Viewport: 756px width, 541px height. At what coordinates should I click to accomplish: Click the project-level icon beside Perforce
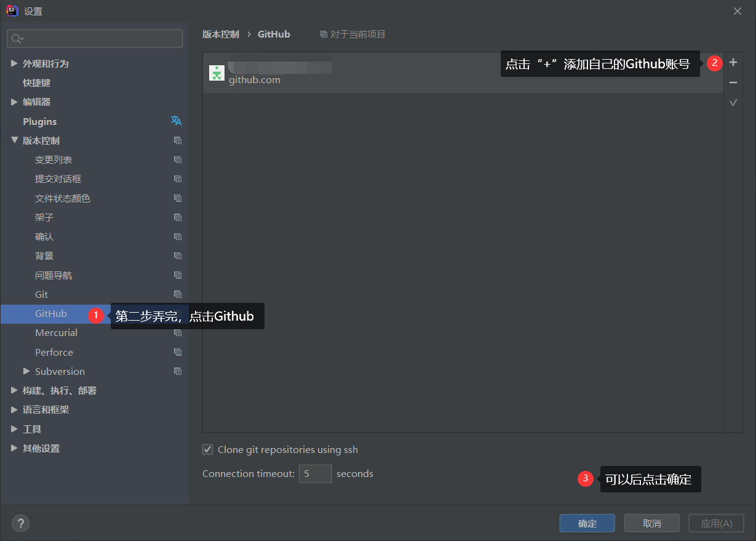178,352
